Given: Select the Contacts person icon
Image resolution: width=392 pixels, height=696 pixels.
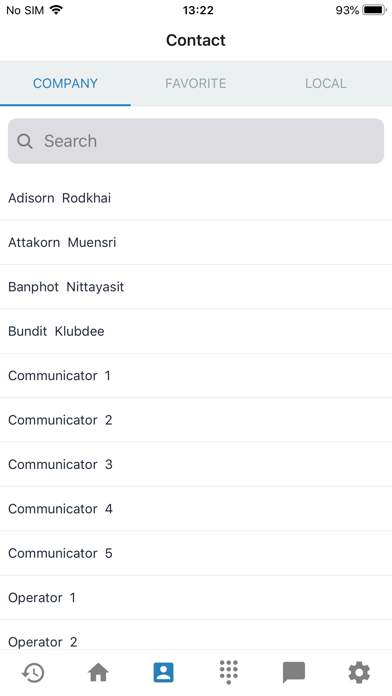Looking at the screenshot, I should point(163,672).
